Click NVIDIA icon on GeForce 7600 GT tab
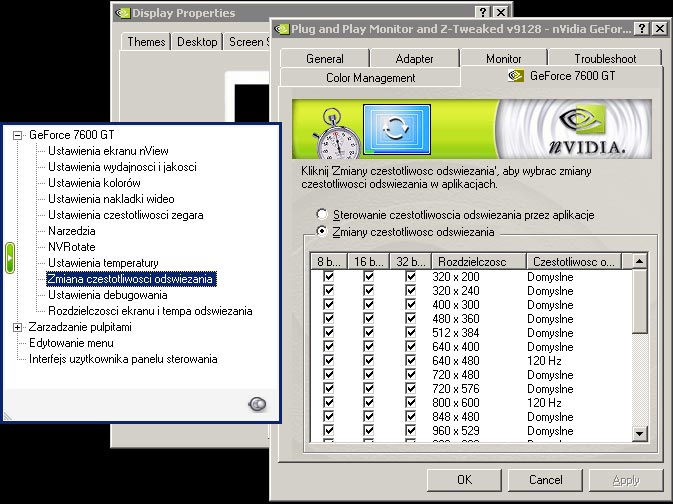The height and width of the screenshot is (504, 673). [515, 76]
